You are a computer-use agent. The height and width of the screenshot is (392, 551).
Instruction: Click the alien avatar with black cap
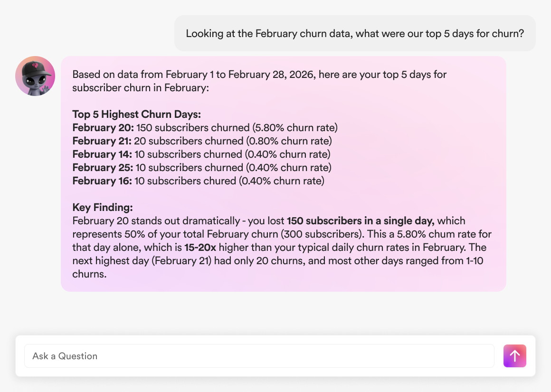35,76
